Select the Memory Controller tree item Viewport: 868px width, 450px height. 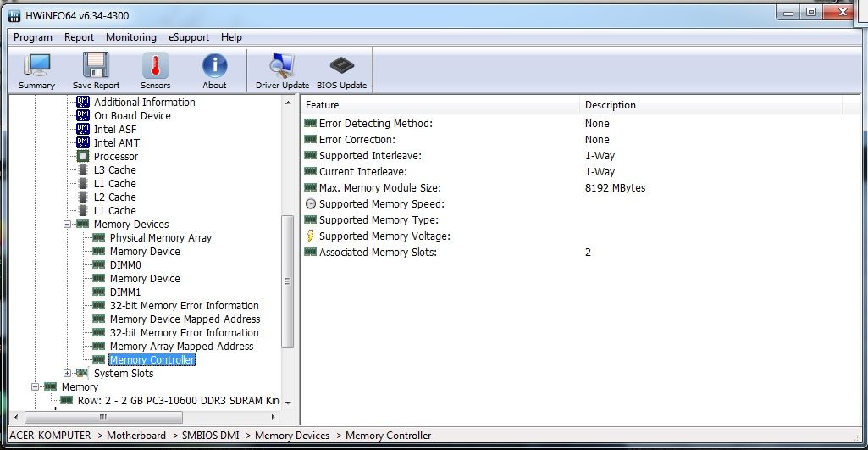click(x=152, y=359)
